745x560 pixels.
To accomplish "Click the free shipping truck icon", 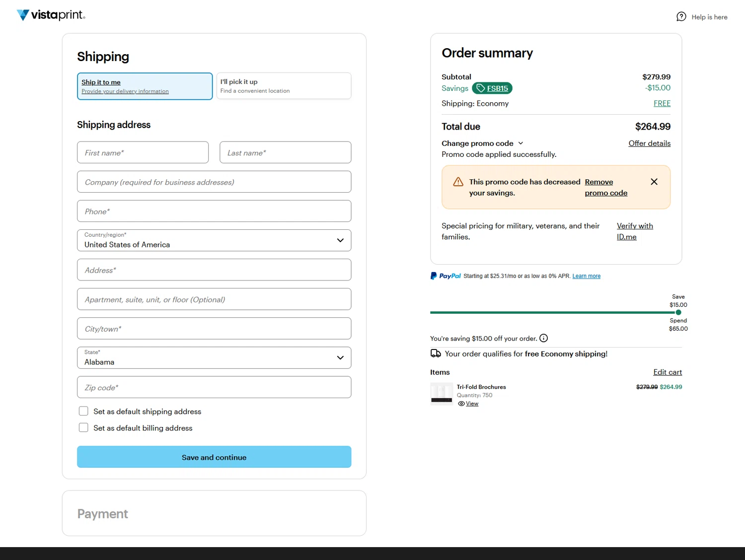I will pos(436,353).
